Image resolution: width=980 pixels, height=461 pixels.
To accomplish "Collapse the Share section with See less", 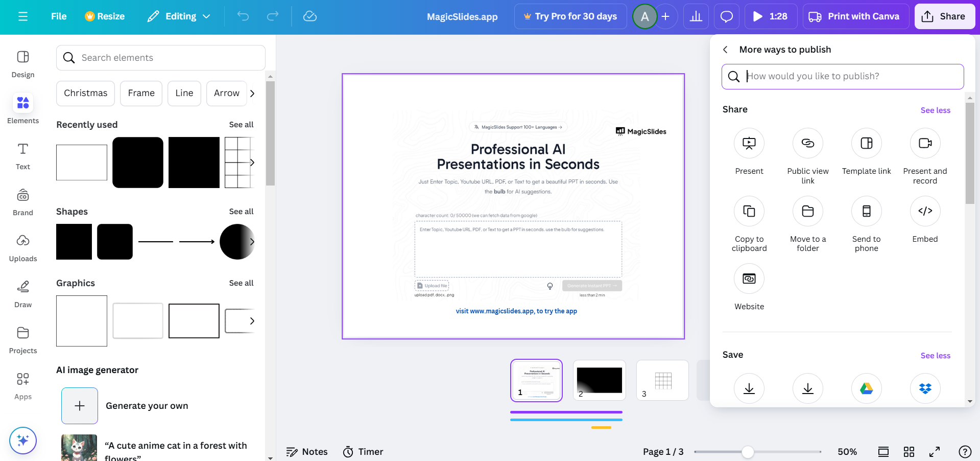I will 936,110.
